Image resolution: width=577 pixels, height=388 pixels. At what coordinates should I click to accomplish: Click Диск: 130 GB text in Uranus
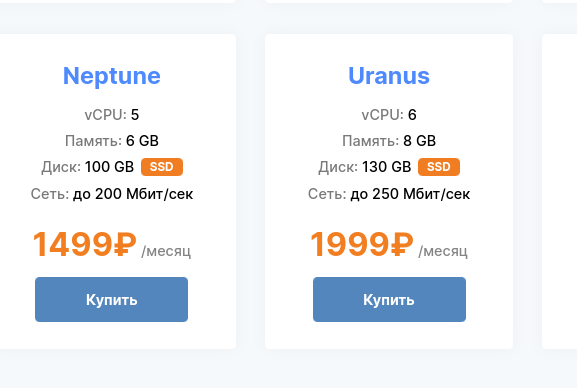coord(365,167)
